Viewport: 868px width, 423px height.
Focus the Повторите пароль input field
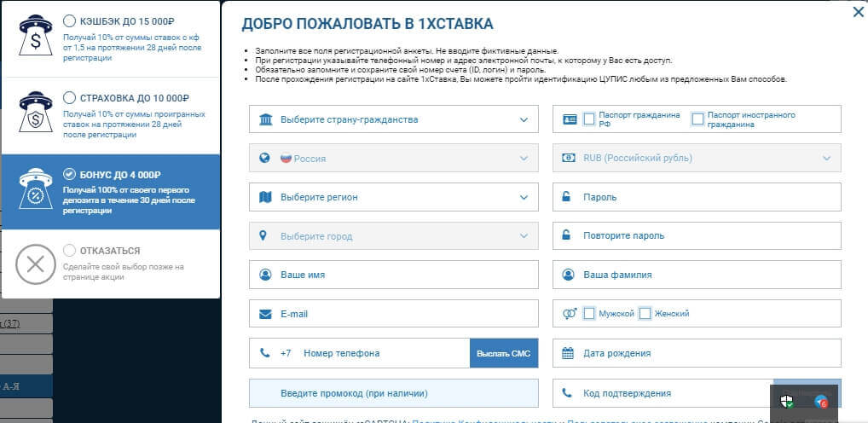coord(697,235)
